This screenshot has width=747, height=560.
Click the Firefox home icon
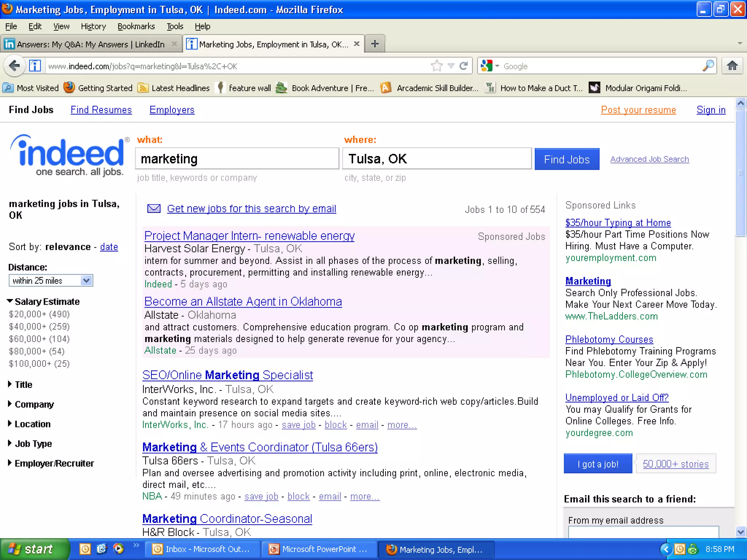pos(732,66)
